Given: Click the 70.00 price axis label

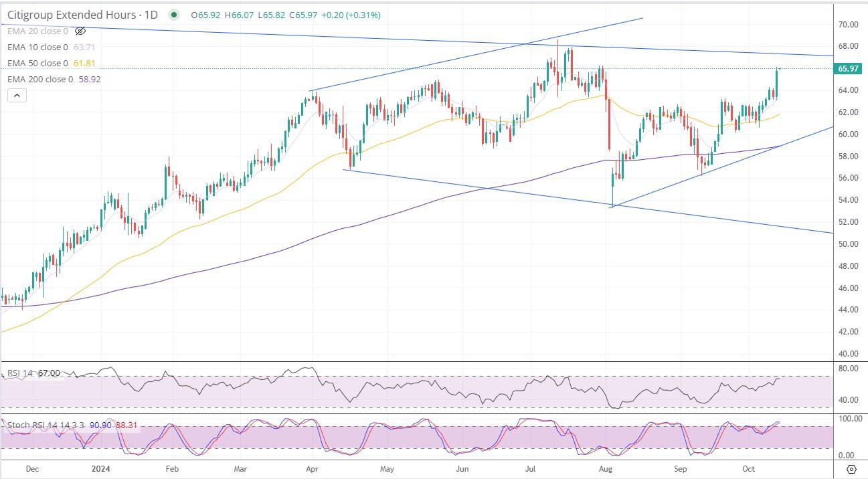Looking at the screenshot, I should [x=848, y=25].
